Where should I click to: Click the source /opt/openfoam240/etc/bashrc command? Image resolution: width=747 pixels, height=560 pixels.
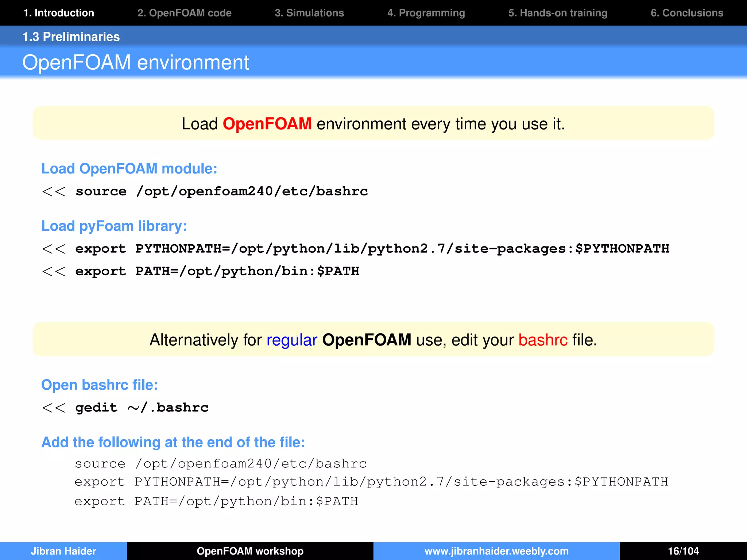[221, 191]
